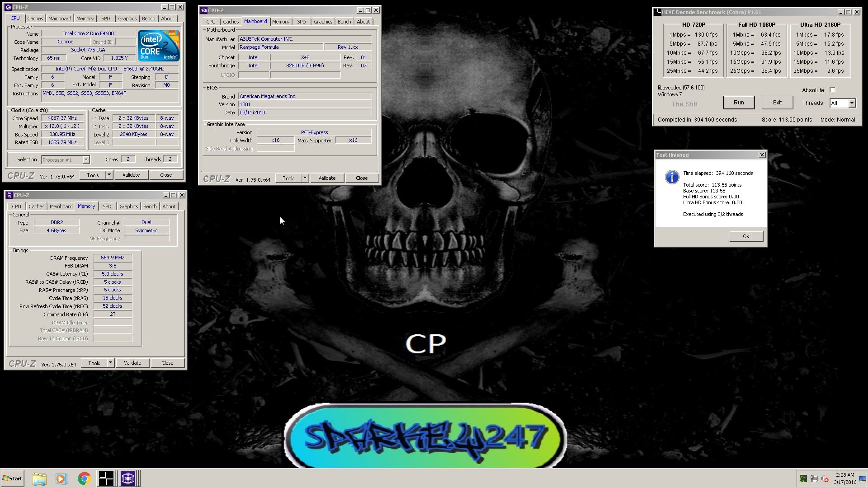Open Memory tab in Mainboard window
This screenshot has width=868, height=488.
point(280,22)
